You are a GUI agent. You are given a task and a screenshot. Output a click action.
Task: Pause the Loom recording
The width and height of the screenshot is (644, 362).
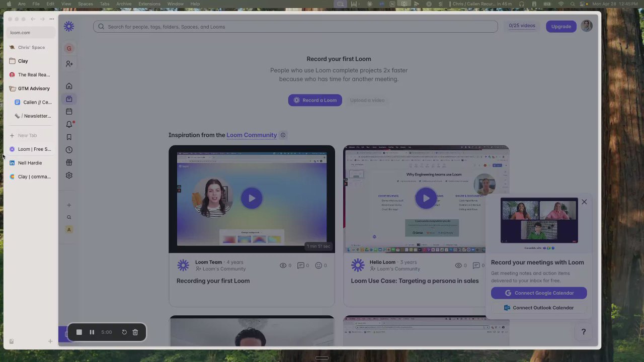pyautogui.click(x=92, y=332)
